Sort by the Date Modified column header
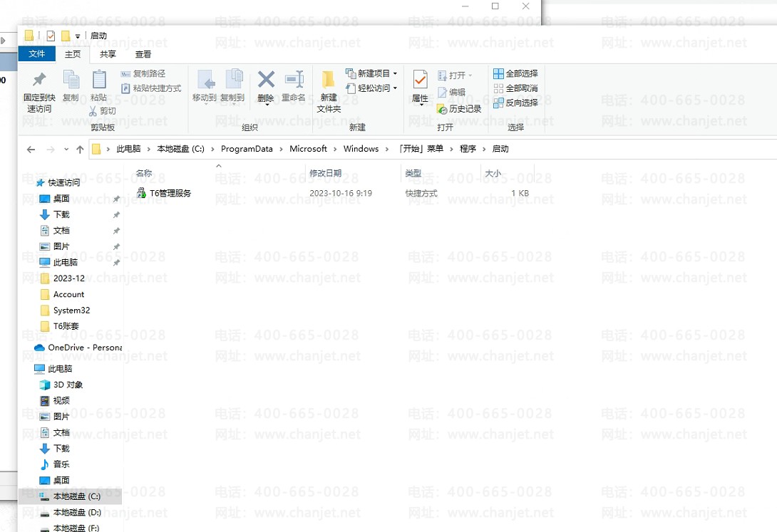 325,173
